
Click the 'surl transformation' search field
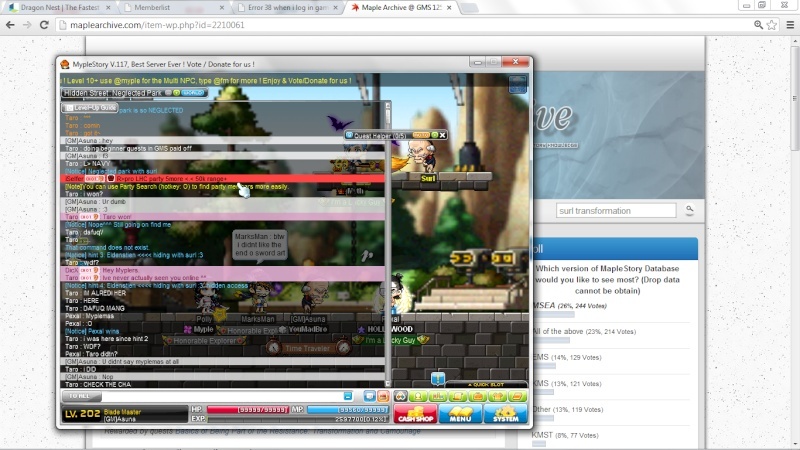coord(616,211)
